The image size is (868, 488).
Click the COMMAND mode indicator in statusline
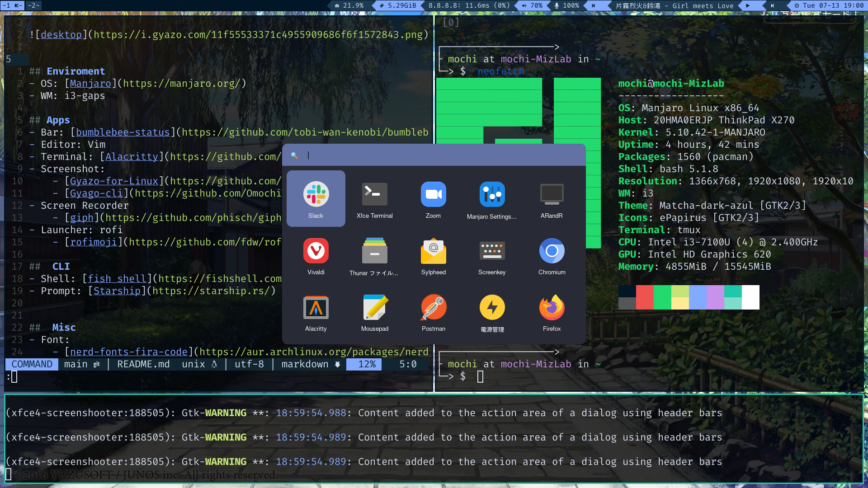[x=32, y=364]
